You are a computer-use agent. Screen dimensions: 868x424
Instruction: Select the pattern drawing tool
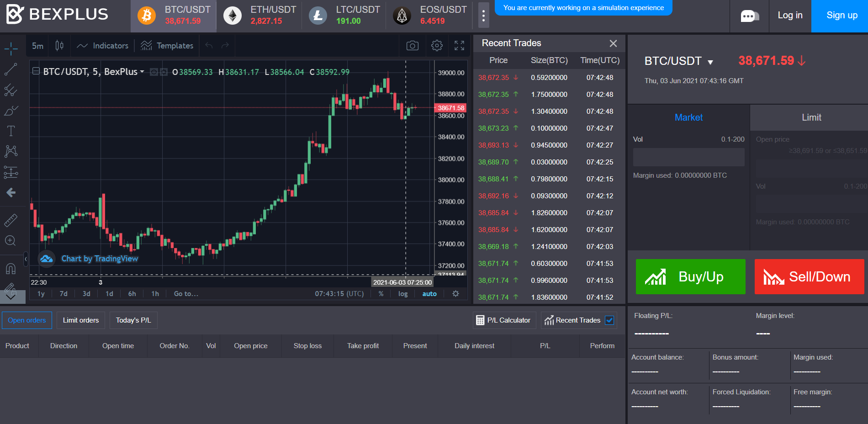[x=11, y=151]
